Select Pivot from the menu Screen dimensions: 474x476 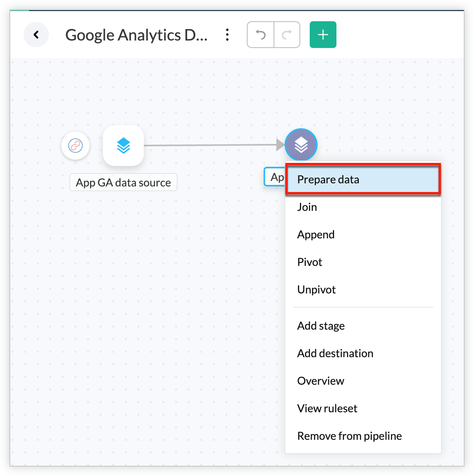310,262
